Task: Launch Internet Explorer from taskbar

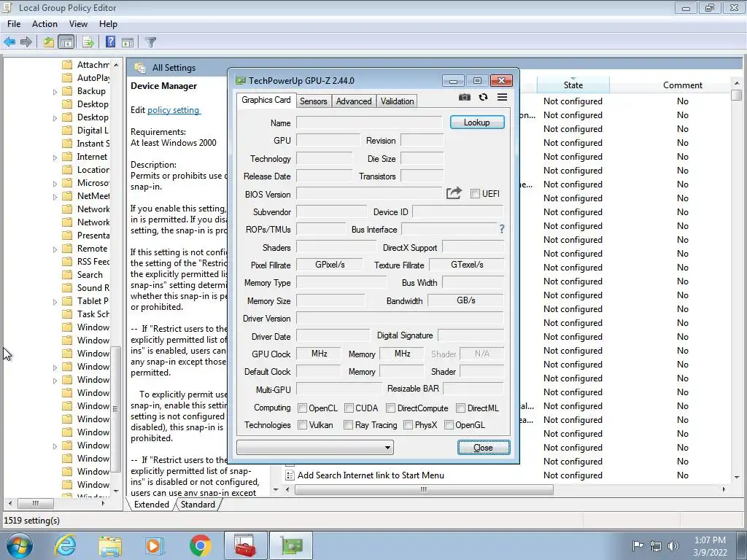Action: 65,545
